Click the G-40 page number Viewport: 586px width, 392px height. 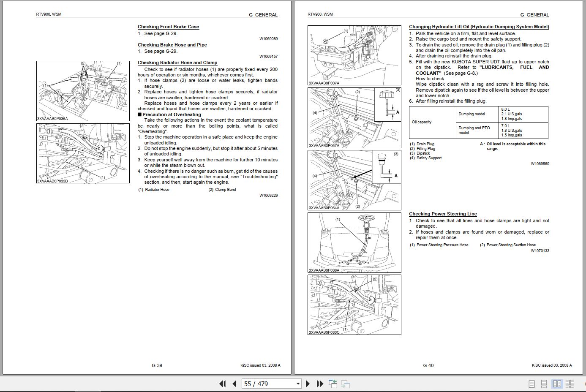click(x=428, y=365)
